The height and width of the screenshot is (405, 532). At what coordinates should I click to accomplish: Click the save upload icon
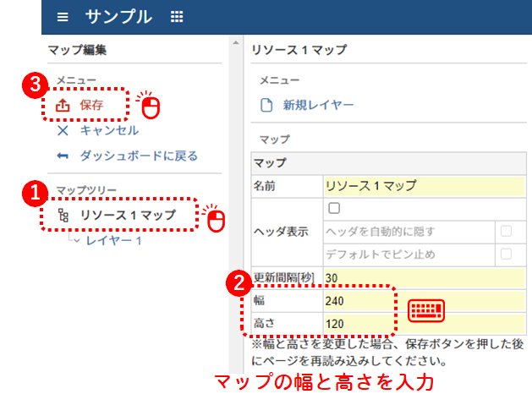point(63,105)
